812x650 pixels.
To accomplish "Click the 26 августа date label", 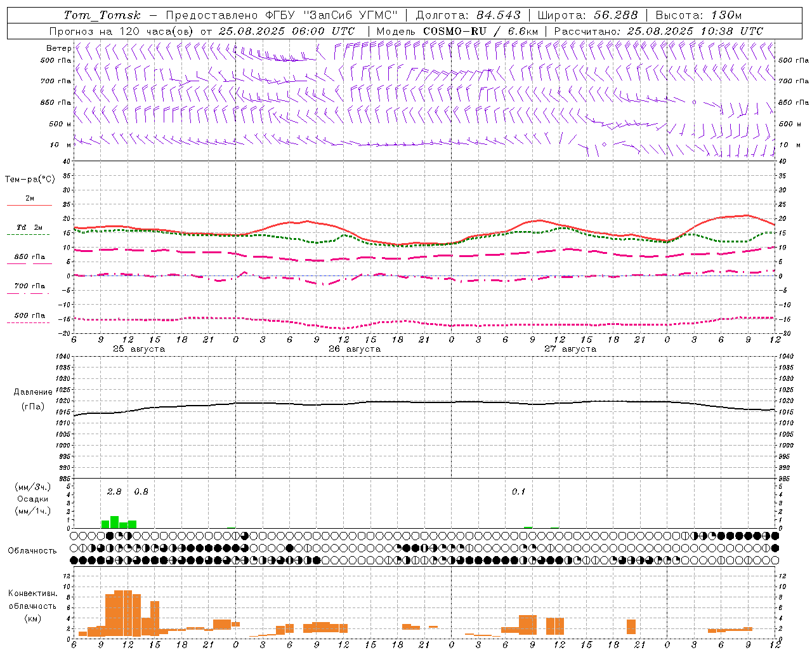I will coord(355,349).
